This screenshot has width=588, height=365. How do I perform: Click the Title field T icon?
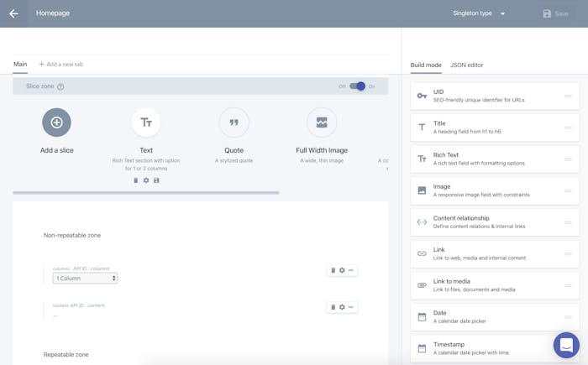click(x=422, y=128)
